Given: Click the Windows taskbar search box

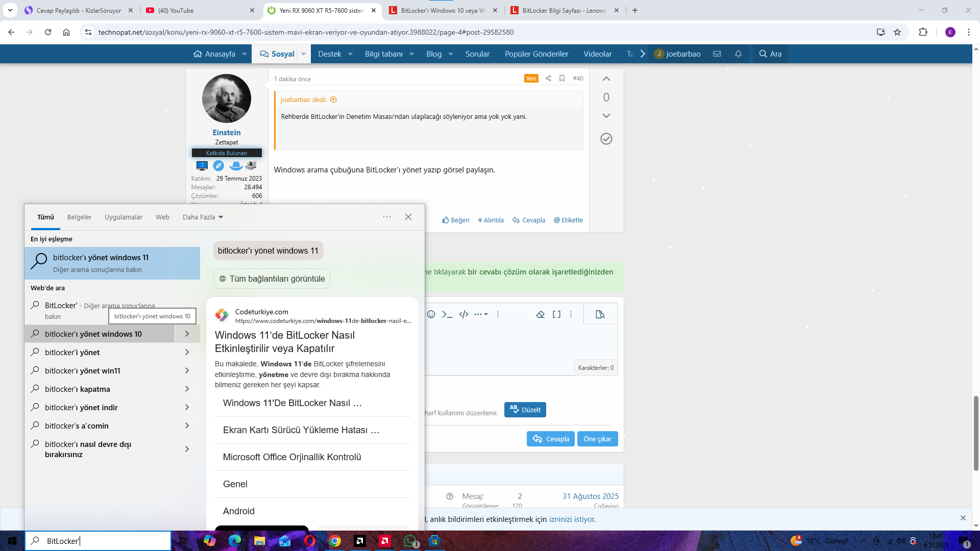Looking at the screenshot, I should 98,541.
